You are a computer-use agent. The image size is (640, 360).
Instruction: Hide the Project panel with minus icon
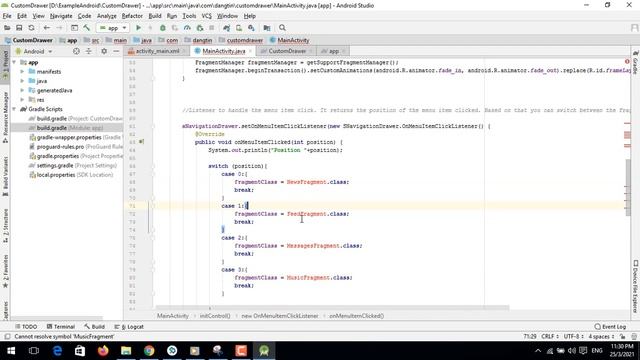[116, 51]
